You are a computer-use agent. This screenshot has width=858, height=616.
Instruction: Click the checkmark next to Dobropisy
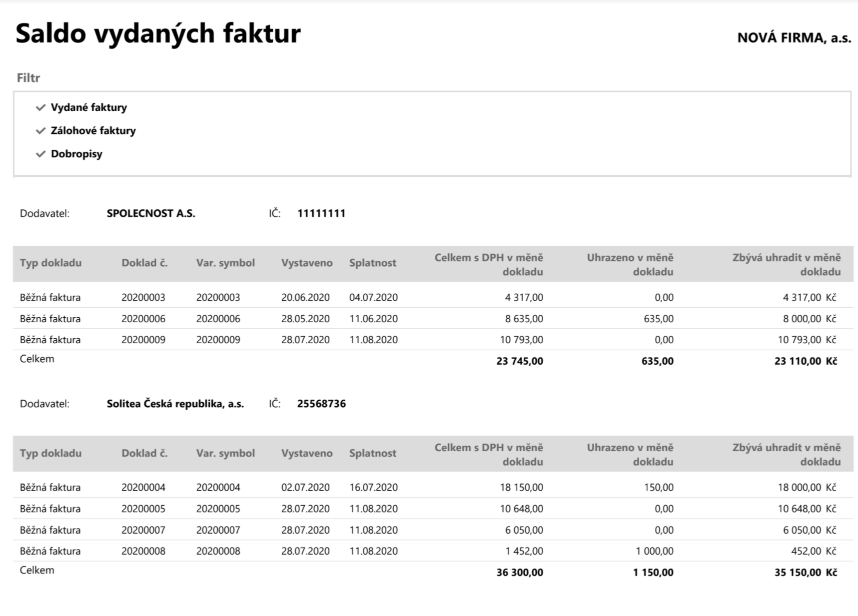tap(41, 154)
